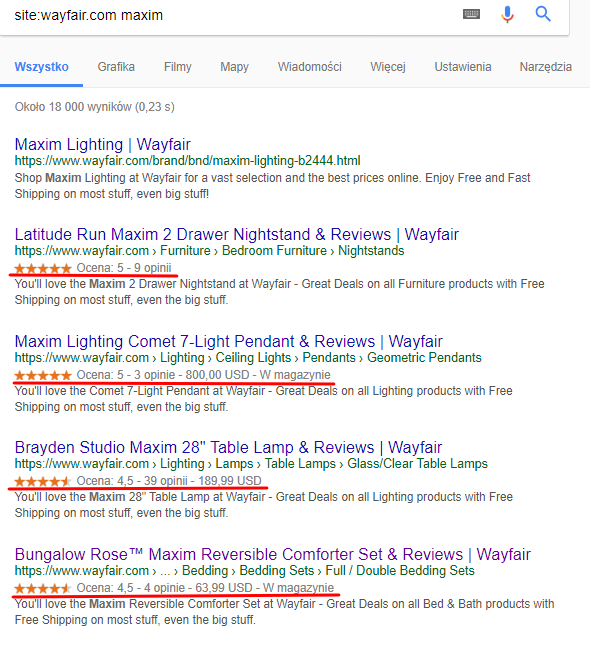Open Latitude Run Maxim 2 Drawer Nightstand result
This screenshot has width=590, height=645.
(x=237, y=234)
